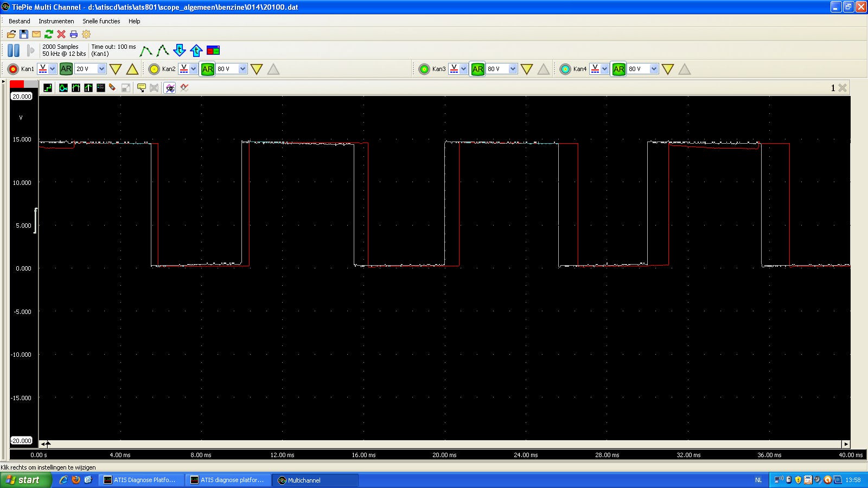Open the Instrumenten menu

coord(56,21)
